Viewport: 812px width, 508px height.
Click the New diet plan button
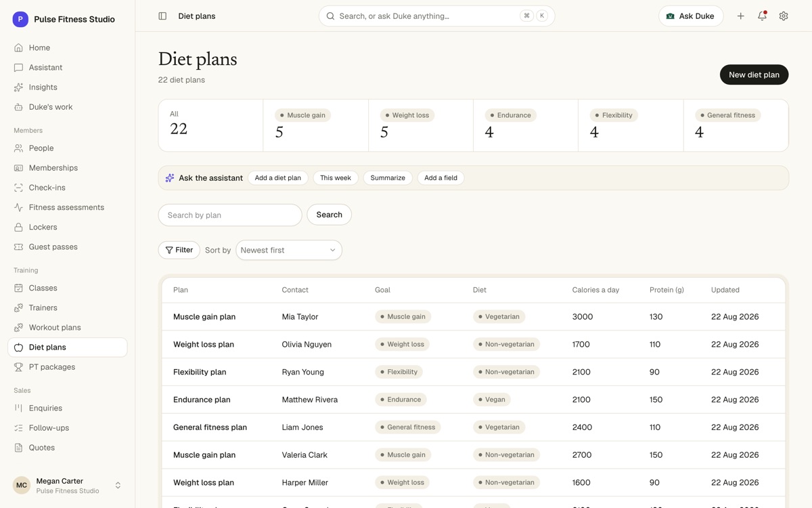click(x=754, y=75)
